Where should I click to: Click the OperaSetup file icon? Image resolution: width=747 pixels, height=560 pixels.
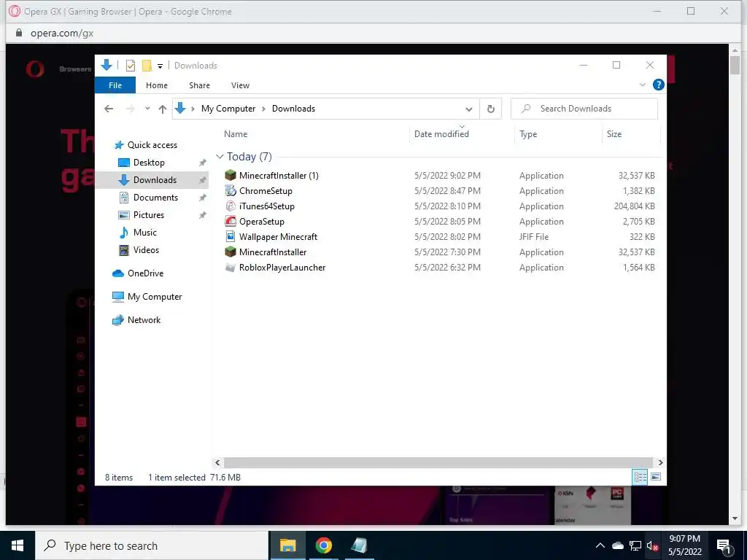(x=231, y=221)
